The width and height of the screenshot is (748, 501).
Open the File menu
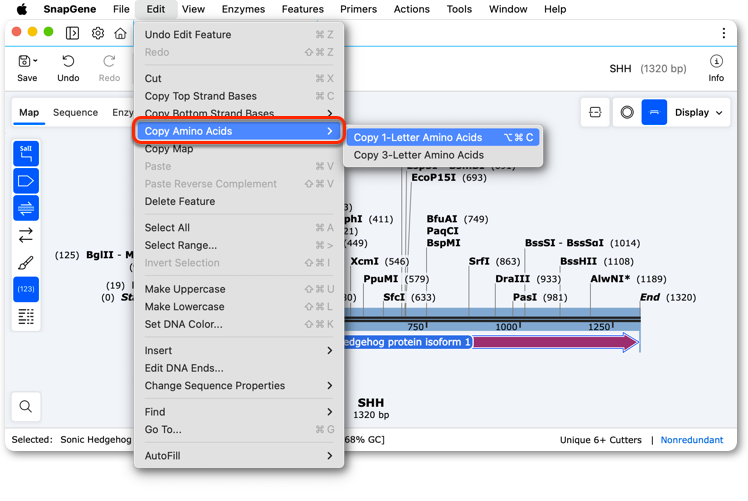(x=121, y=9)
